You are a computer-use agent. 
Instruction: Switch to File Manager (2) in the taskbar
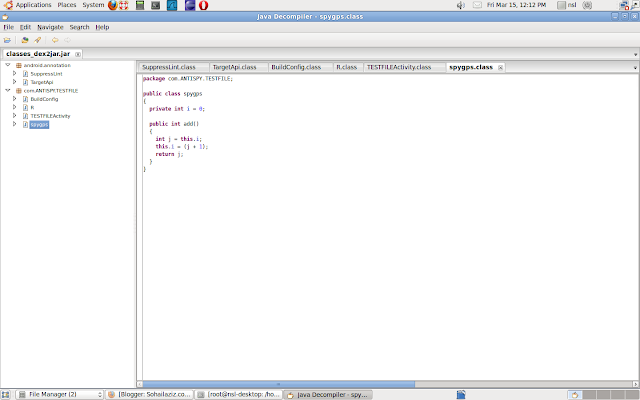click(x=60, y=395)
